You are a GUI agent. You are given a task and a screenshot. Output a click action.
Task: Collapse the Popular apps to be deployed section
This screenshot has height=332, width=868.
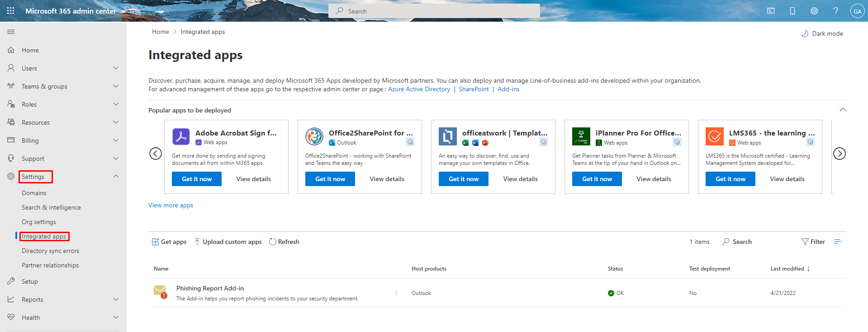pyautogui.click(x=843, y=110)
